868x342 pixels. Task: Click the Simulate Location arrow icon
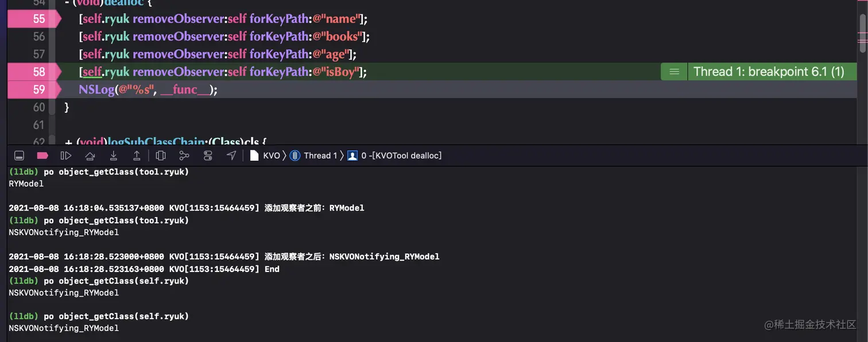[x=231, y=156]
